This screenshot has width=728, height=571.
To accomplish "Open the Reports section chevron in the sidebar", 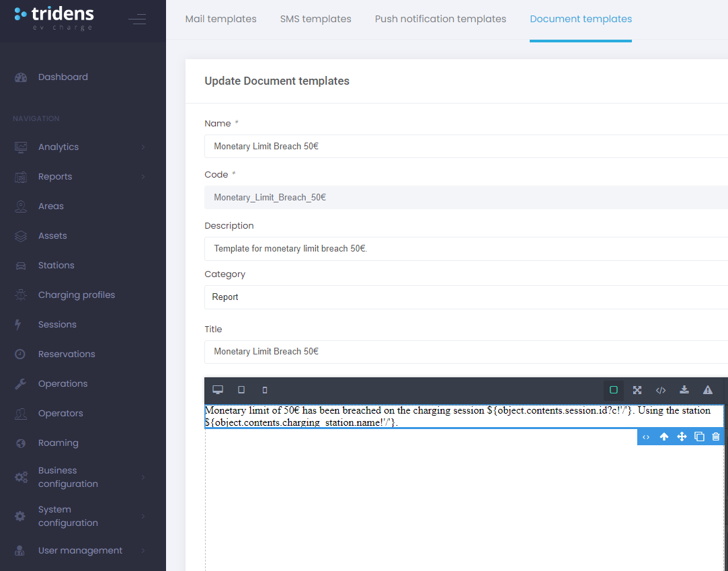I will 142,176.
